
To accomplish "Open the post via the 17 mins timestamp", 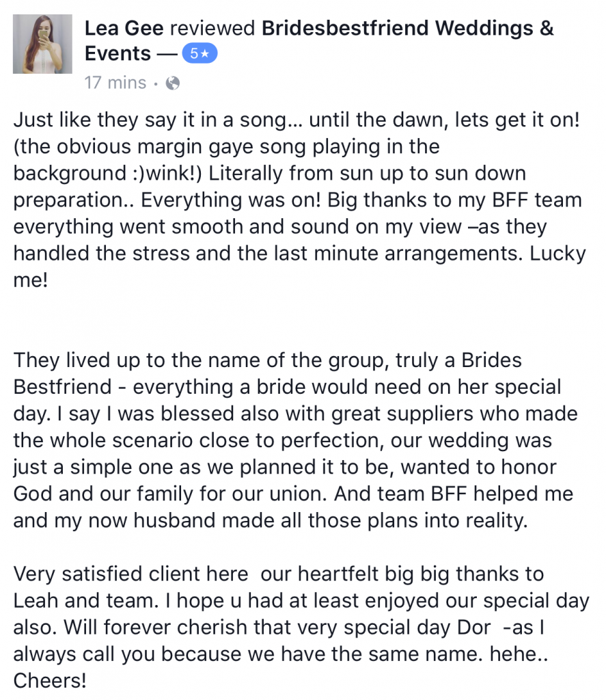I will (115, 83).
